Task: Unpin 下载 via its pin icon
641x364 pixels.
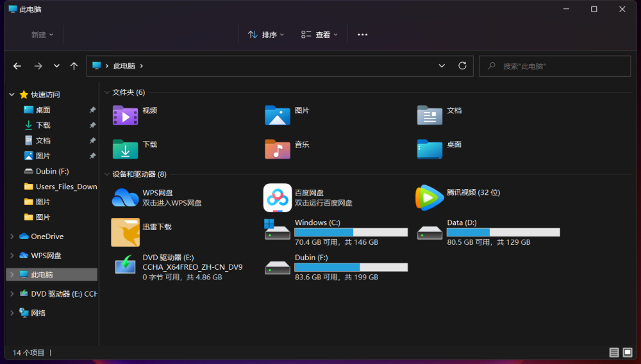Action: pos(92,125)
